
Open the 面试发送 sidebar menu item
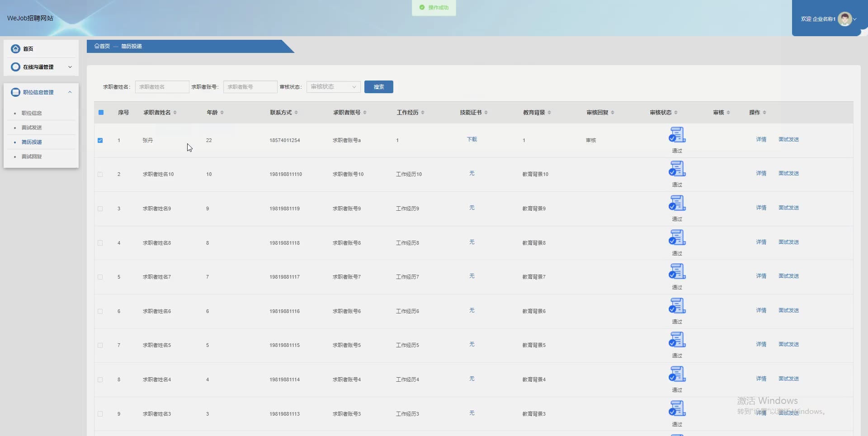pos(32,128)
